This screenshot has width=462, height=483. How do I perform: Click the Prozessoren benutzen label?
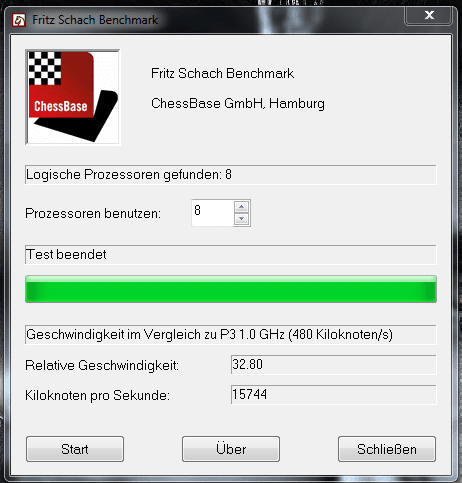pos(93,213)
